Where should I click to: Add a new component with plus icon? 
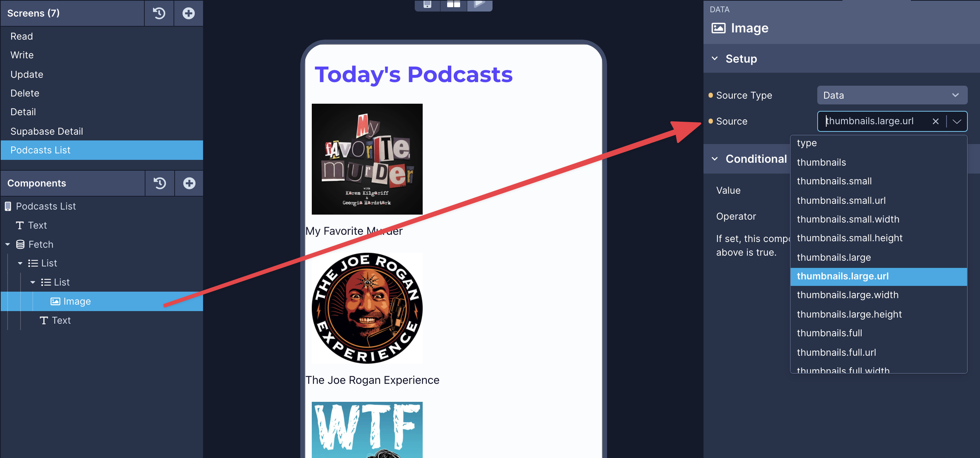pos(189,183)
